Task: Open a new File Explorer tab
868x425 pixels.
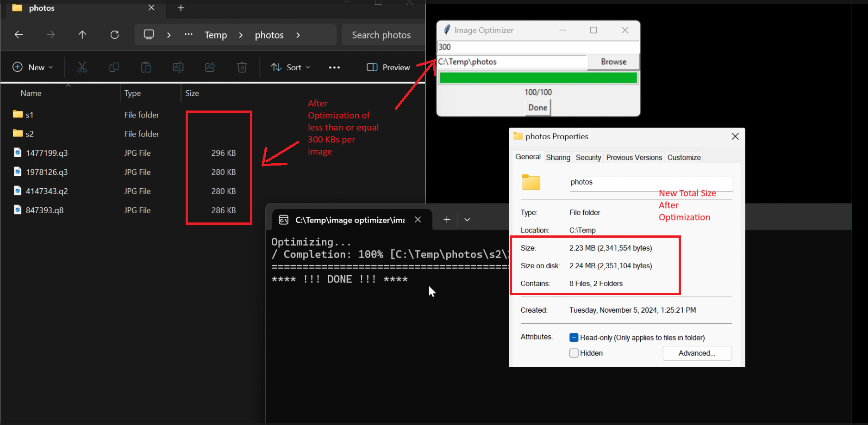Action: pyautogui.click(x=181, y=8)
